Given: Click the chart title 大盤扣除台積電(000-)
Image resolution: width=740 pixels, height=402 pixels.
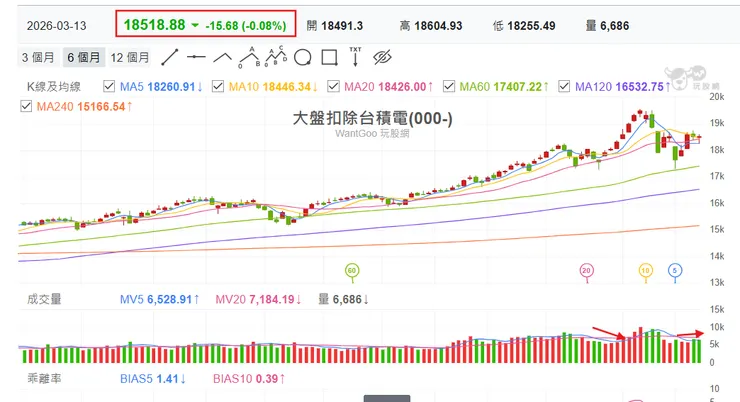Looking at the screenshot, I should coord(372,118).
